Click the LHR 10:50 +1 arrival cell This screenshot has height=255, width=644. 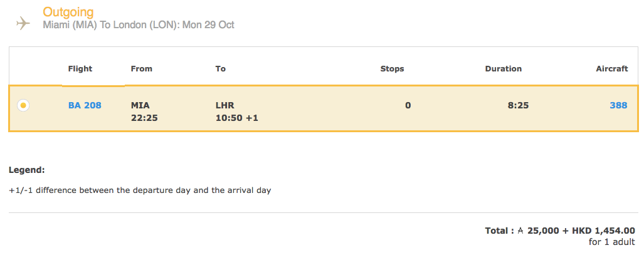pyautogui.click(x=236, y=112)
